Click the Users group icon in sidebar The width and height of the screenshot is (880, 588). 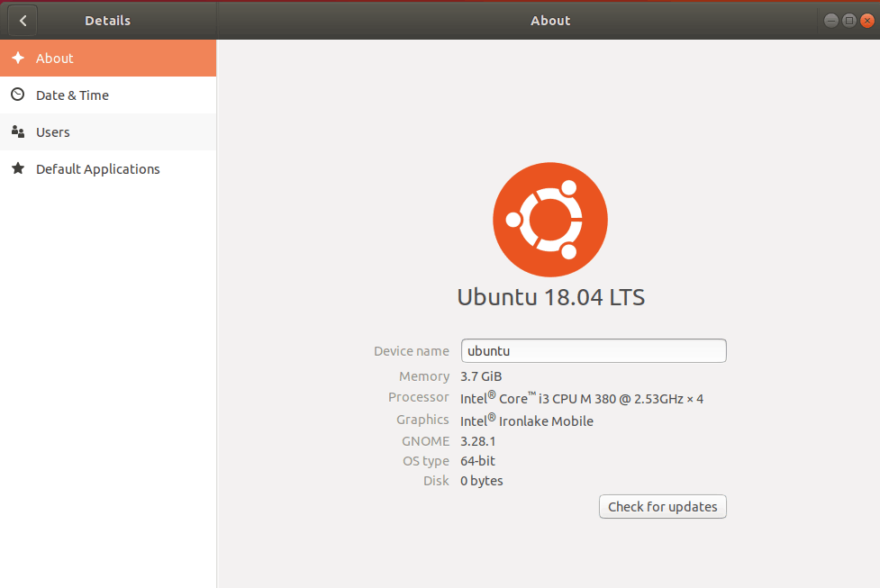[x=20, y=131]
